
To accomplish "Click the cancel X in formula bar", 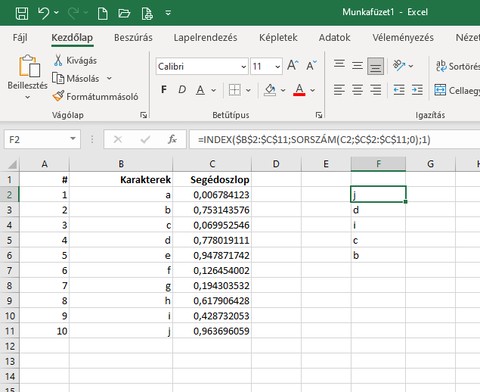I will [118, 139].
